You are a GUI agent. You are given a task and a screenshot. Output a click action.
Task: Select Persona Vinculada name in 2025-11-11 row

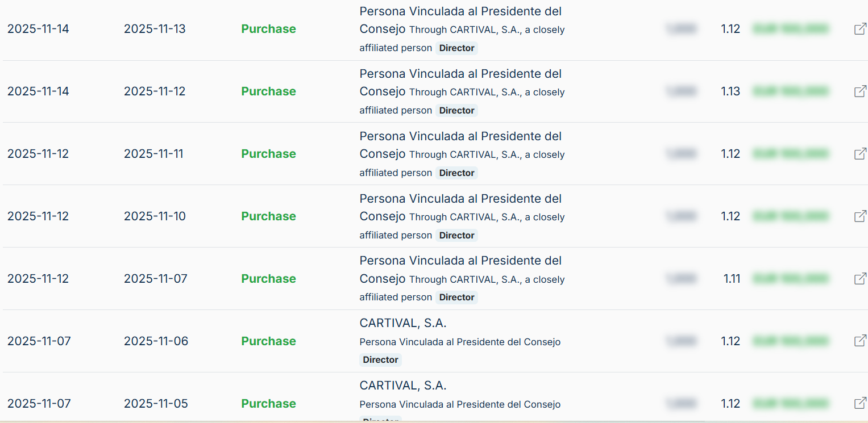click(x=460, y=136)
